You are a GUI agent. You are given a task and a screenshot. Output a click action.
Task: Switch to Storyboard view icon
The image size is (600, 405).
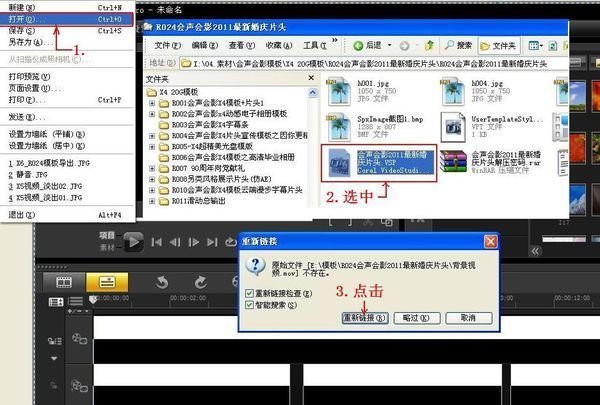tap(64, 283)
